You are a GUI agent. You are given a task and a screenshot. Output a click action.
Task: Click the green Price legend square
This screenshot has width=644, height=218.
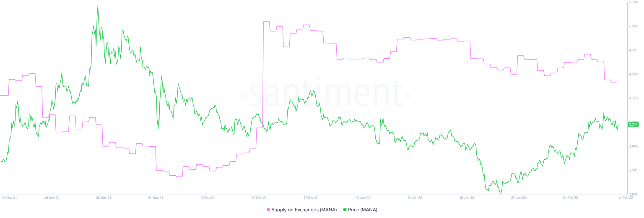(345, 210)
